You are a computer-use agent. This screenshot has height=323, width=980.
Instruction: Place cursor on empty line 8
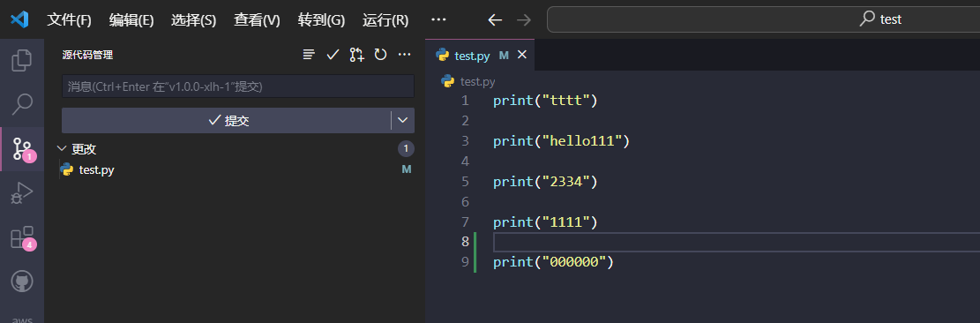(x=737, y=242)
